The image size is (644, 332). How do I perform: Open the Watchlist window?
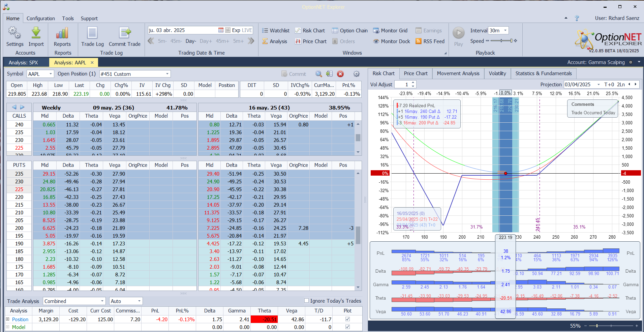tap(276, 31)
